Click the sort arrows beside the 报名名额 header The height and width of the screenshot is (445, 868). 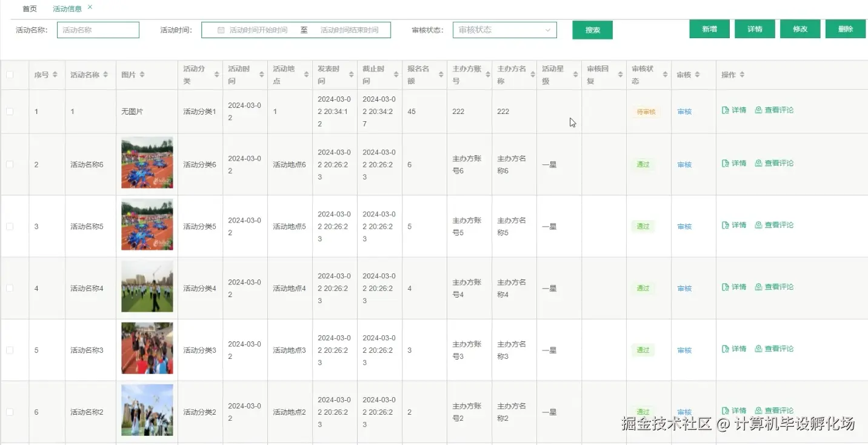(x=441, y=75)
